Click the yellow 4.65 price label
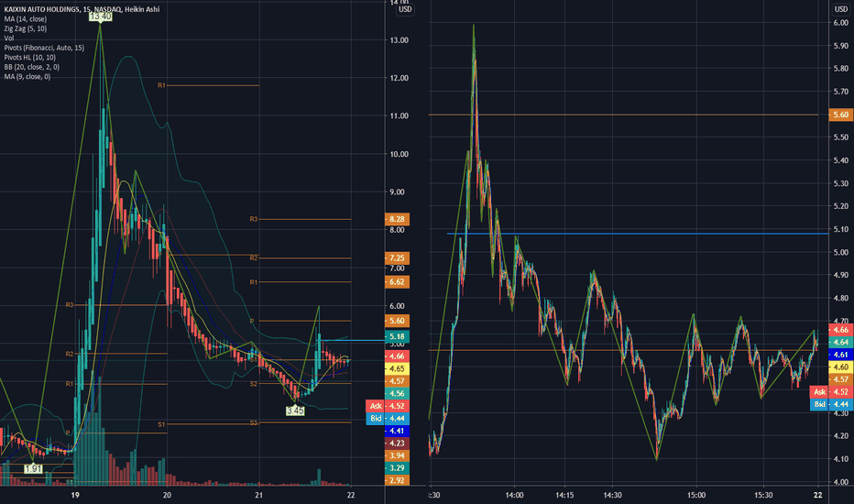Screen dimensions: 854x504 pos(397,369)
